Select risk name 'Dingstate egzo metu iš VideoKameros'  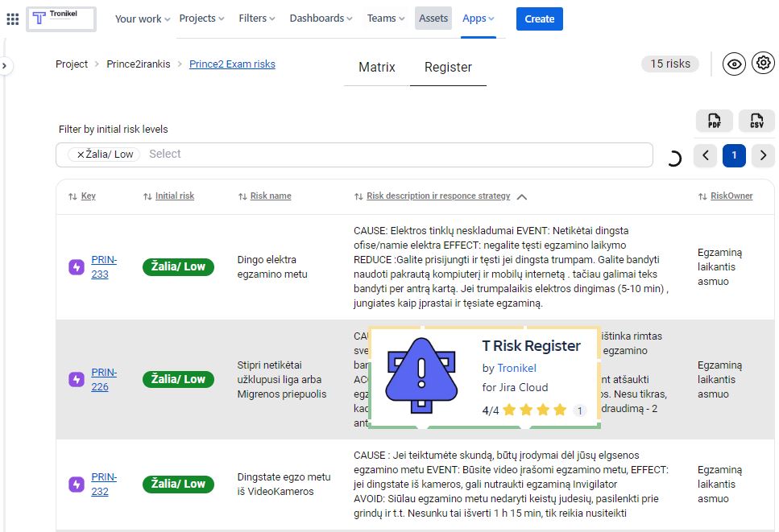point(284,485)
